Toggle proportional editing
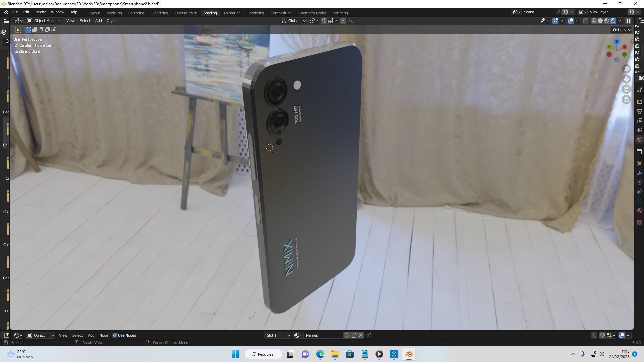The width and height of the screenshot is (644, 362). point(343,21)
